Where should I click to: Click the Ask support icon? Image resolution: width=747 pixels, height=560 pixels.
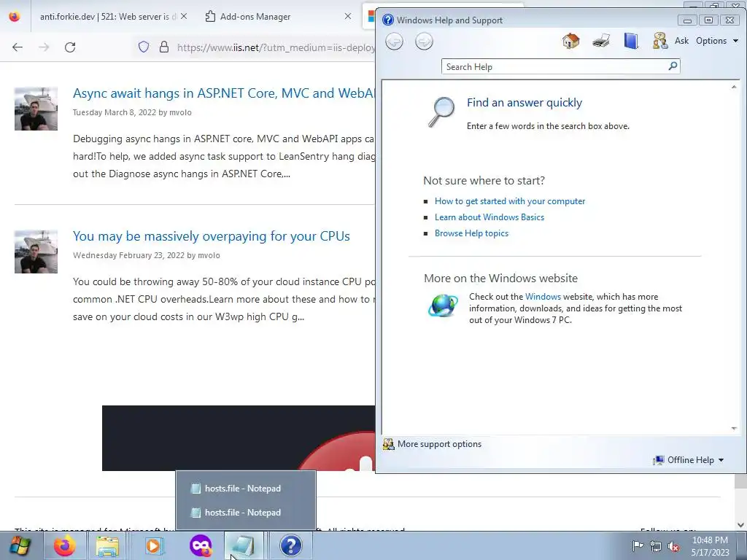[x=660, y=41]
